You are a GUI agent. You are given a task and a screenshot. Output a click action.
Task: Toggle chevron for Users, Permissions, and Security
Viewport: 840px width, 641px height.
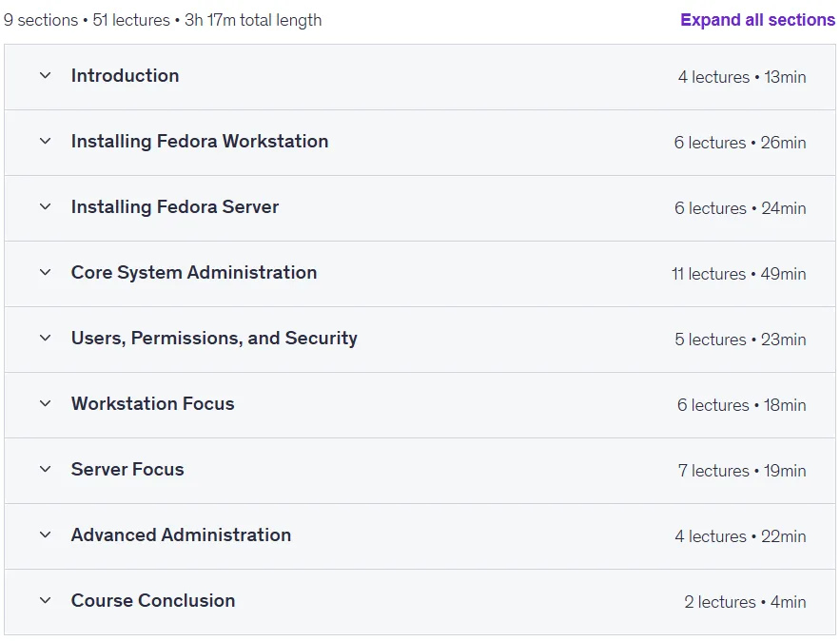pos(46,338)
